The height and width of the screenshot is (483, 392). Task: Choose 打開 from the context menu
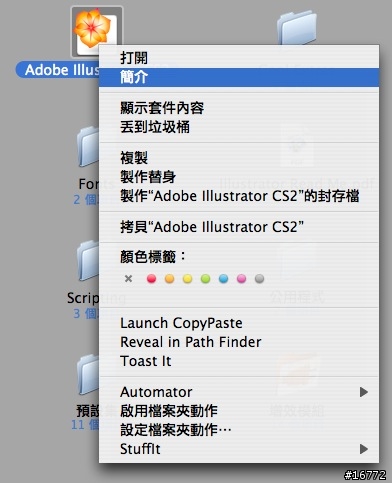(239, 58)
